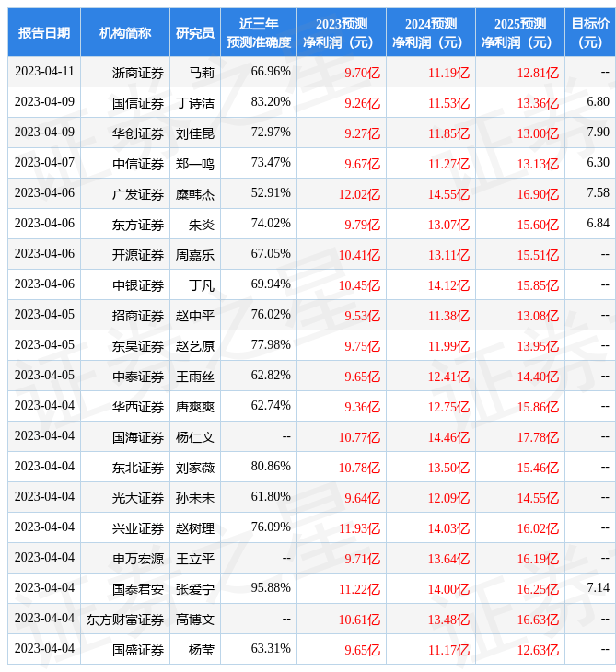Screen dimensions: 616x672
Task: Click the 机构简称 column header
Action: click(124, 32)
